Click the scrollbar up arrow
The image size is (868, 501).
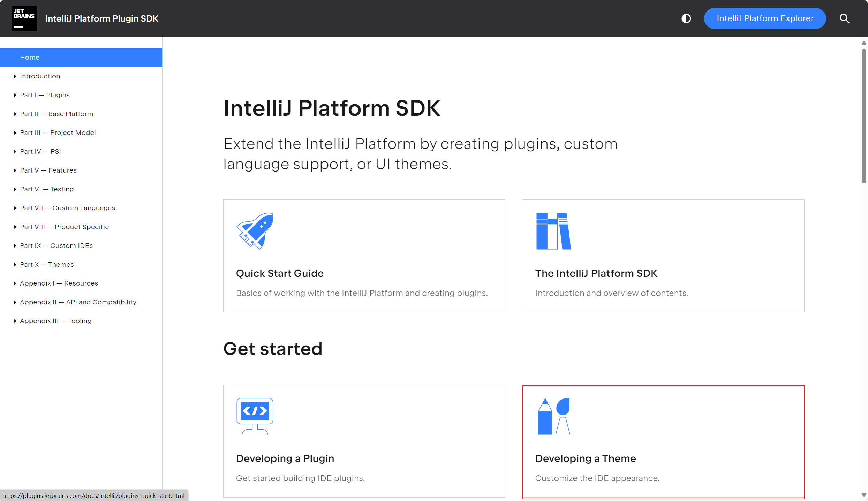pyautogui.click(x=864, y=43)
